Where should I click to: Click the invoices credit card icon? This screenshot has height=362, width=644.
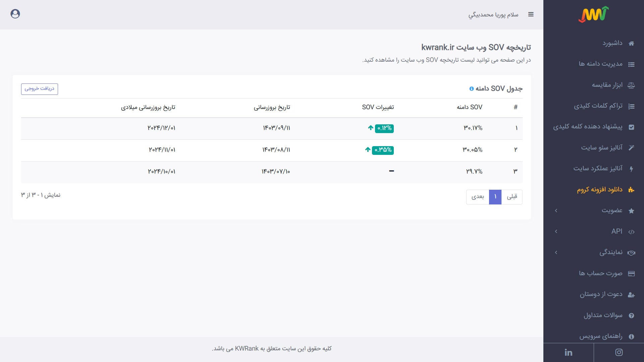(x=631, y=274)
